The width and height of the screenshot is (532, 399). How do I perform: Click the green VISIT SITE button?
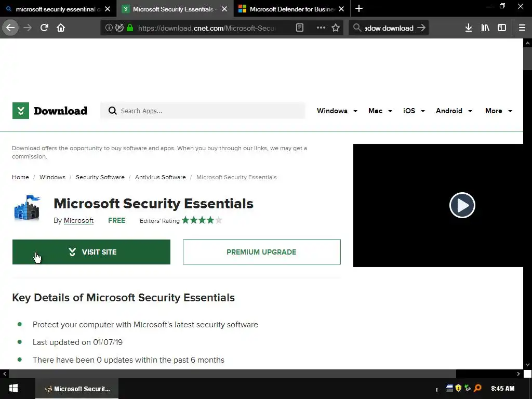pos(91,252)
